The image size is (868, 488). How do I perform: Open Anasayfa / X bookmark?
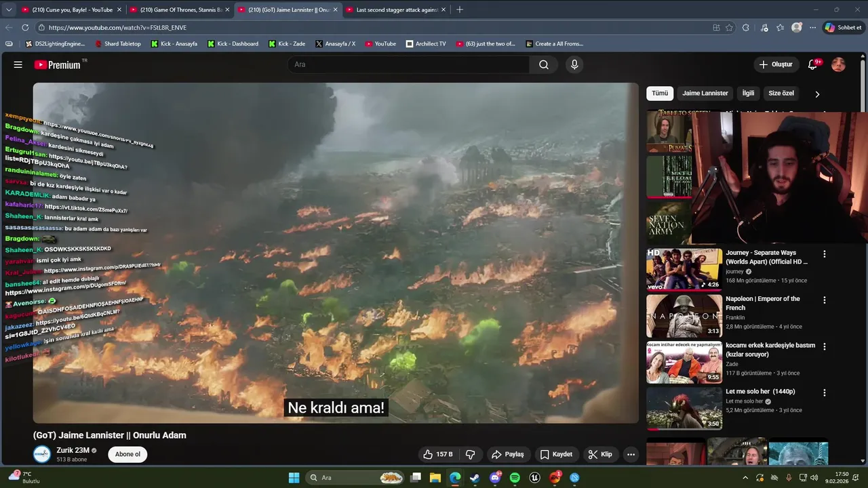(x=335, y=43)
